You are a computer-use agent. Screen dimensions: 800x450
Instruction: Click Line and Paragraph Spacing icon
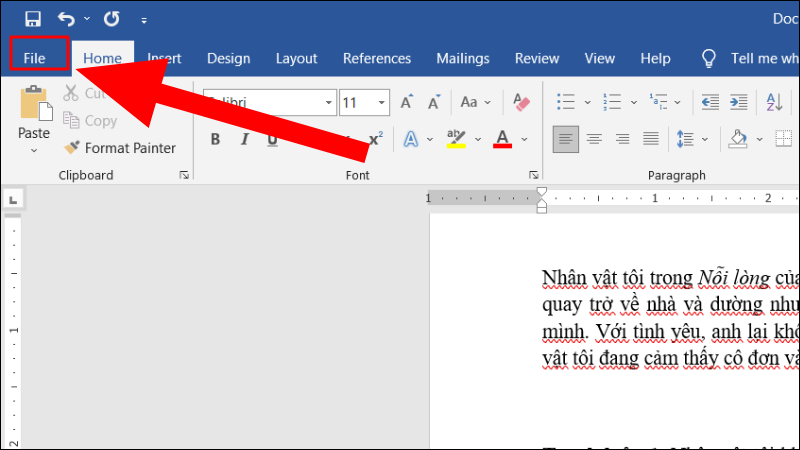(x=685, y=139)
